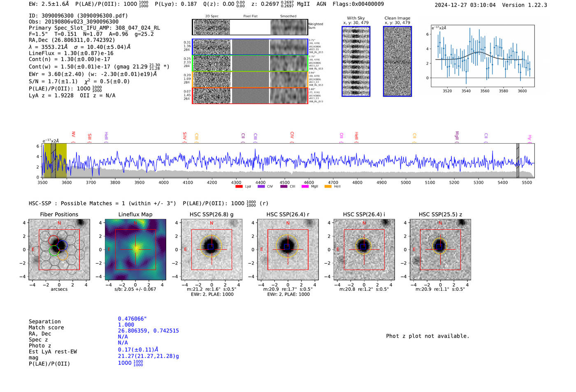This screenshot has height=392, width=576.
Task: Select the HSC SSP z-band image
Action: tap(440, 250)
